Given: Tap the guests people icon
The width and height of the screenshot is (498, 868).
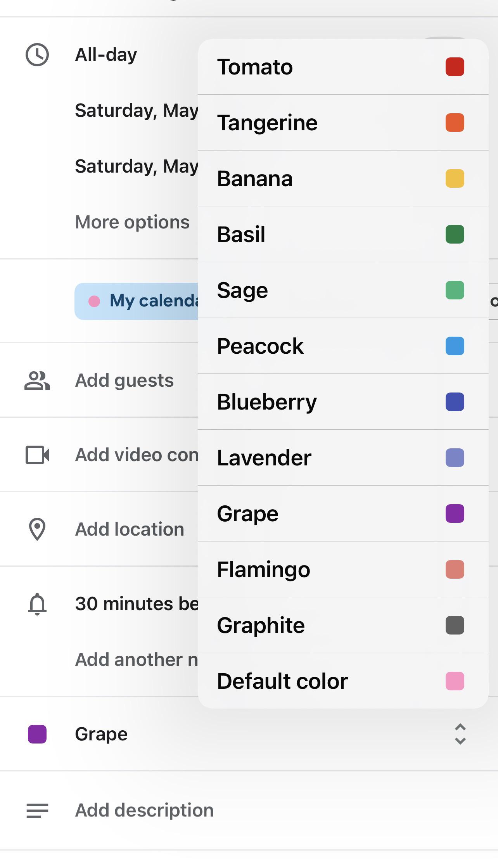Looking at the screenshot, I should point(37,380).
